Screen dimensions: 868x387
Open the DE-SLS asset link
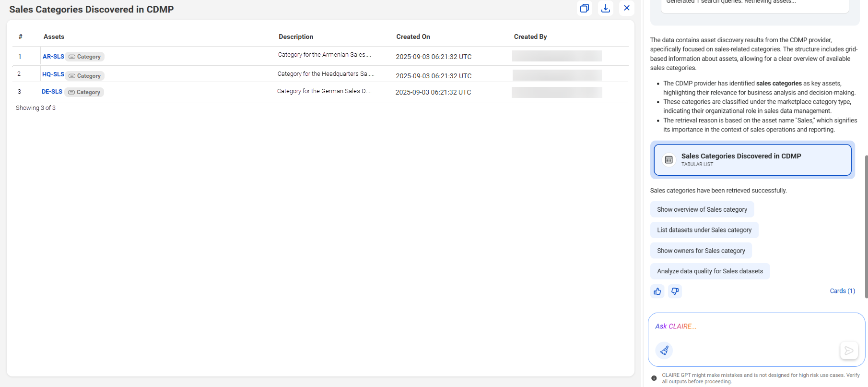pyautogui.click(x=52, y=92)
